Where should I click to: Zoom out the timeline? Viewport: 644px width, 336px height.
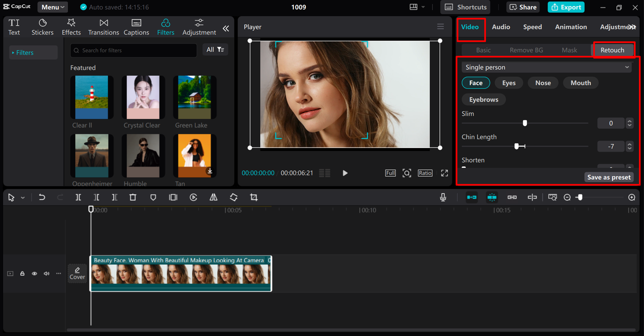[x=567, y=197]
